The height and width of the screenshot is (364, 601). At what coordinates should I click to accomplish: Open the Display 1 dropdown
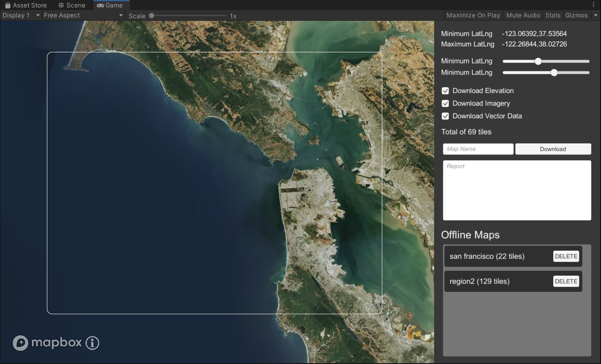click(21, 15)
